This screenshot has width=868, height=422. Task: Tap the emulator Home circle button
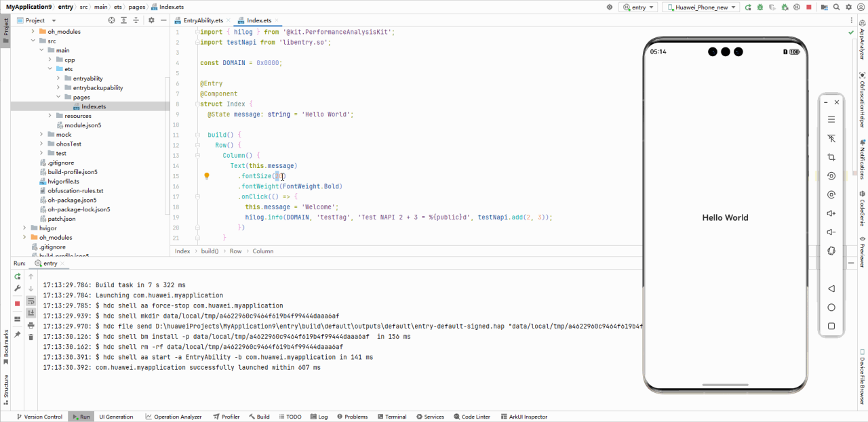pyautogui.click(x=831, y=308)
